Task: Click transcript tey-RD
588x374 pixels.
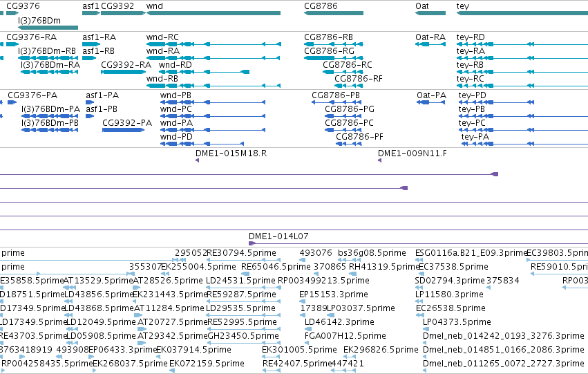Action: (x=471, y=37)
